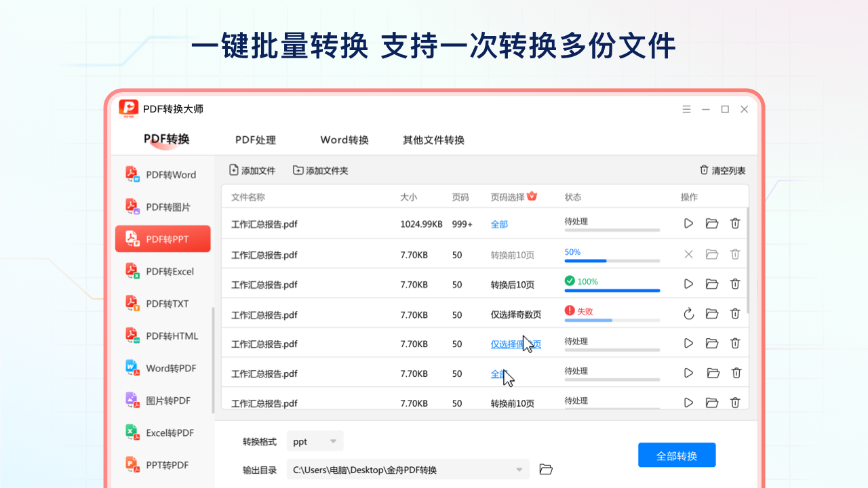Open output folder for the completed 100% file
Viewport: 868px width, 488px height.
[711, 284]
